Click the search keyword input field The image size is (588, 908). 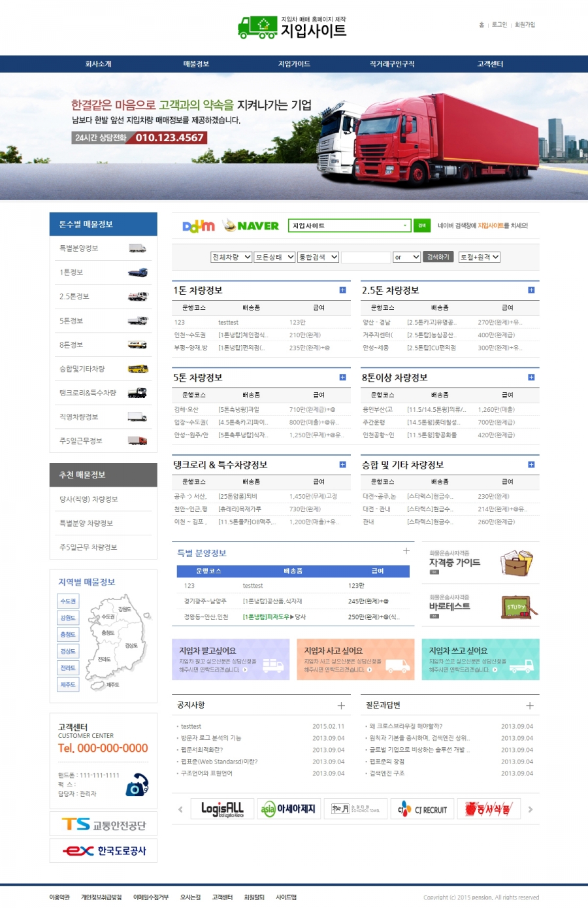[365, 258]
